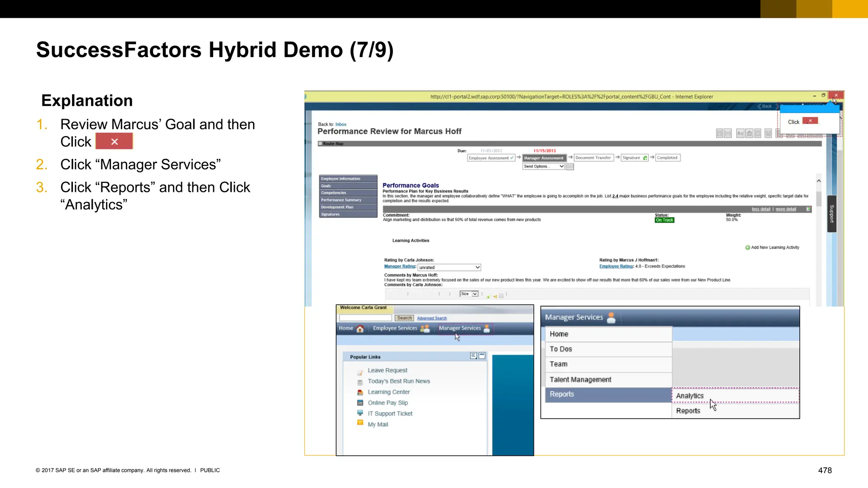
Task: Click the more detail link
Action: (x=786, y=209)
